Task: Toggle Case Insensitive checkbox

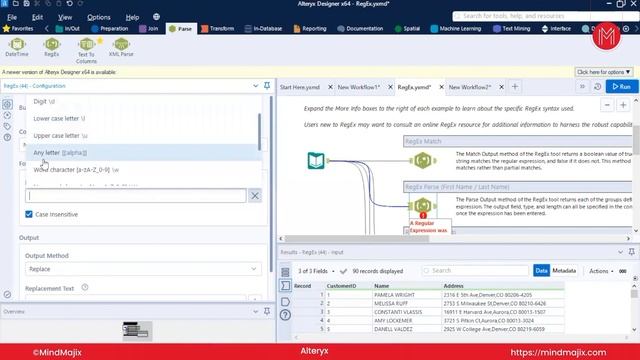Action: point(29,214)
